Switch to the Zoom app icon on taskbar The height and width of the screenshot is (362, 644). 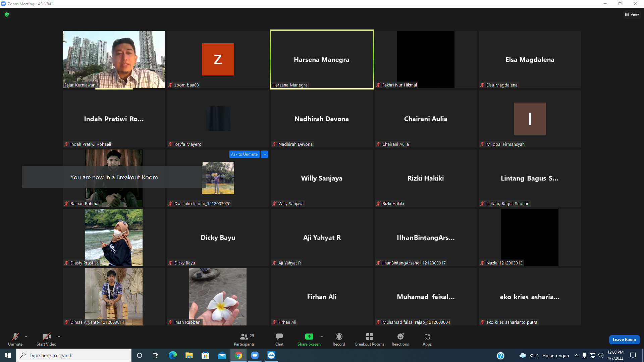click(x=255, y=355)
